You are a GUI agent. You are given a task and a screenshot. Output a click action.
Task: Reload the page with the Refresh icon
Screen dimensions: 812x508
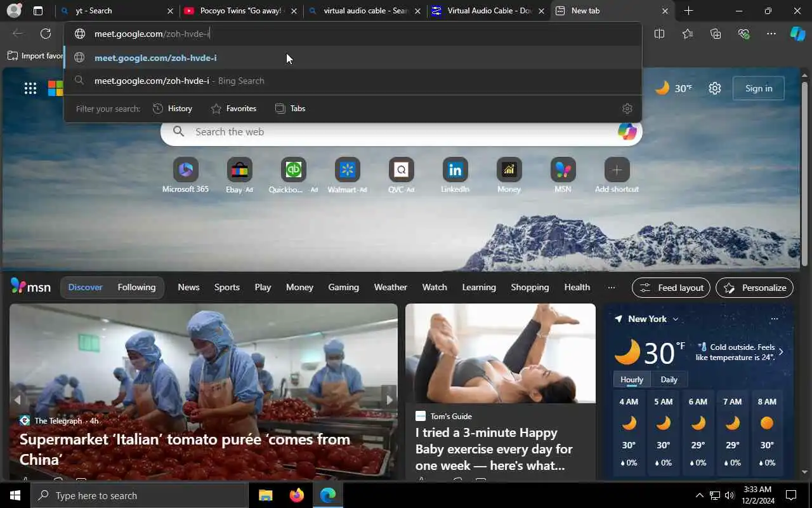coord(46,34)
